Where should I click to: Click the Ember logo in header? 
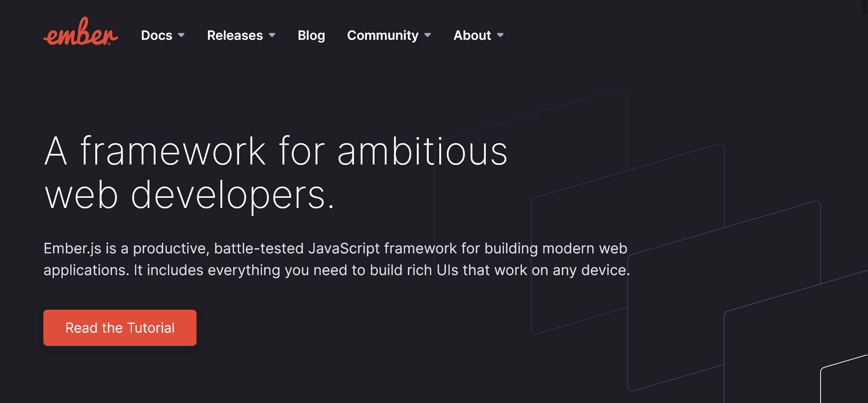pos(81,31)
